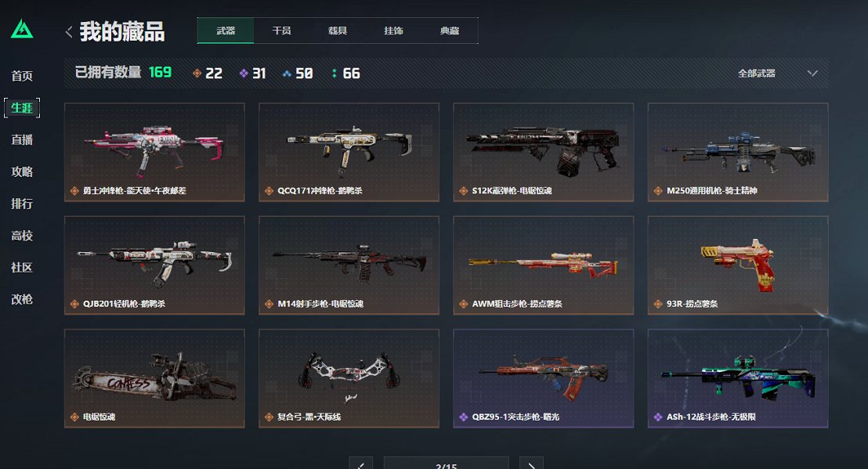868x469 pixels.
Task: Go to the next page arrow
Action: point(531,464)
